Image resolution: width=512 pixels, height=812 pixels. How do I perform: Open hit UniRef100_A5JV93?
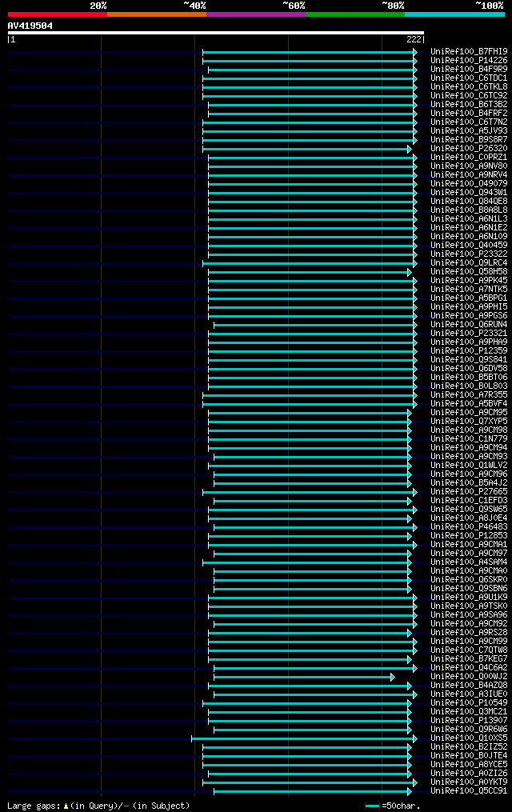pos(469,131)
